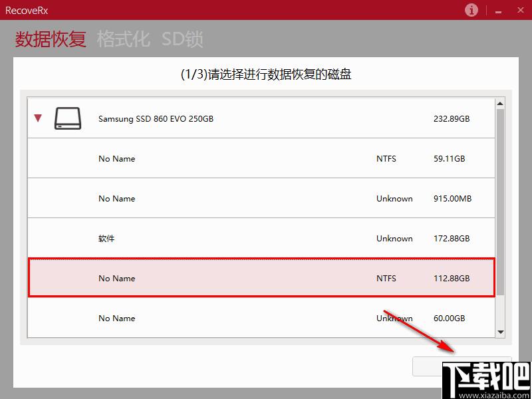The height and width of the screenshot is (399, 532).
Task: Click NTFS label on 59.11GB row
Action: click(x=386, y=159)
